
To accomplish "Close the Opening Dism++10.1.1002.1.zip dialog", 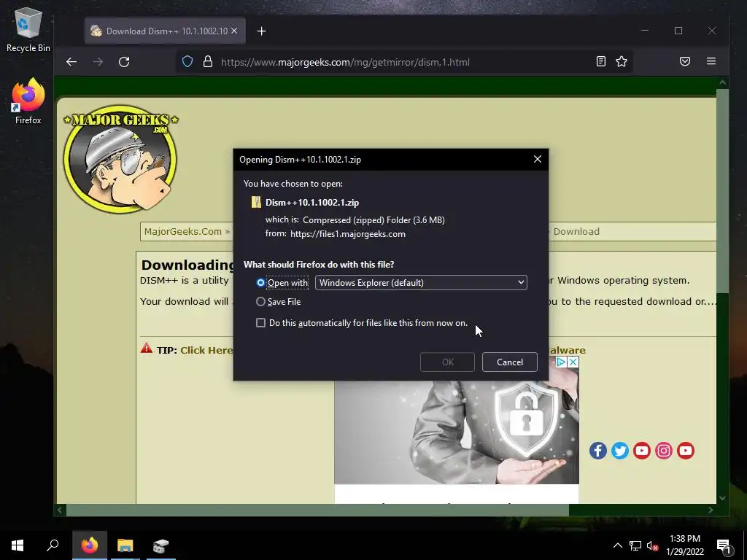I will pos(538,159).
